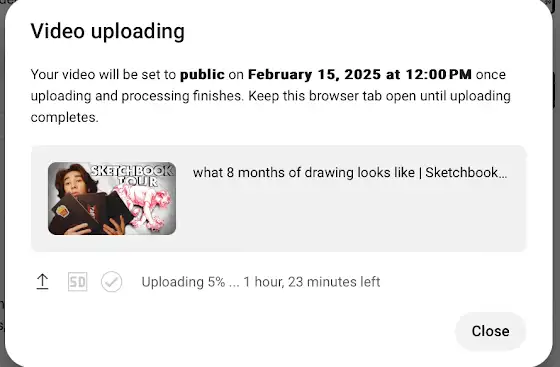
Task: Click the truncated 'Sketchbook…' end of the title
Action: tap(466, 173)
